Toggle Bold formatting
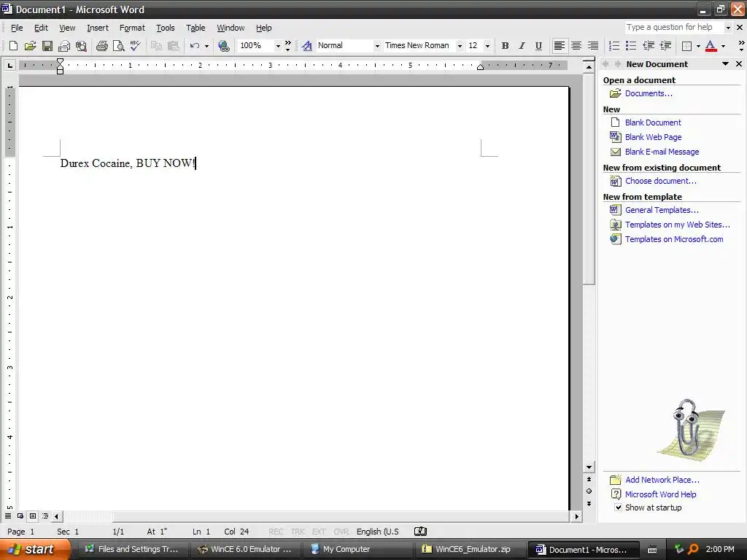 point(505,46)
